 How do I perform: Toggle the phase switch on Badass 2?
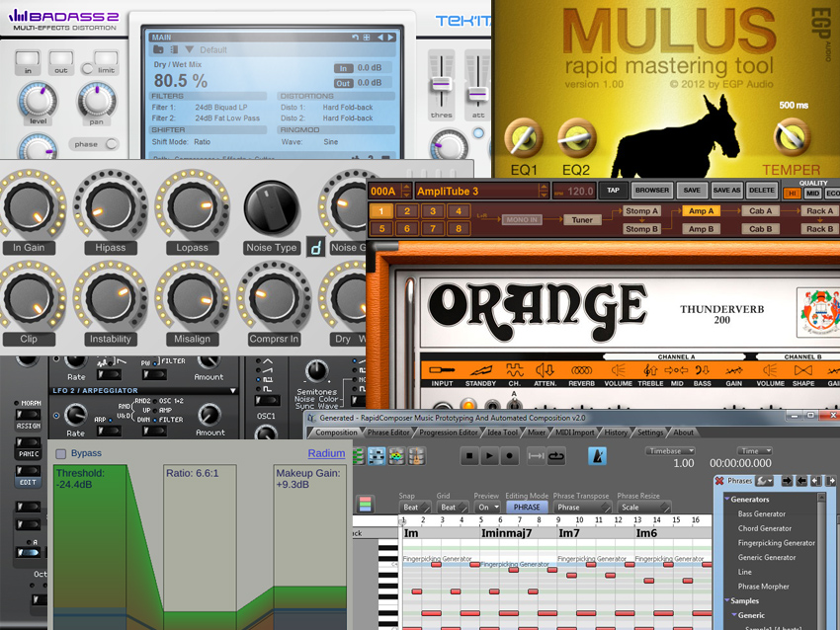[112, 144]
